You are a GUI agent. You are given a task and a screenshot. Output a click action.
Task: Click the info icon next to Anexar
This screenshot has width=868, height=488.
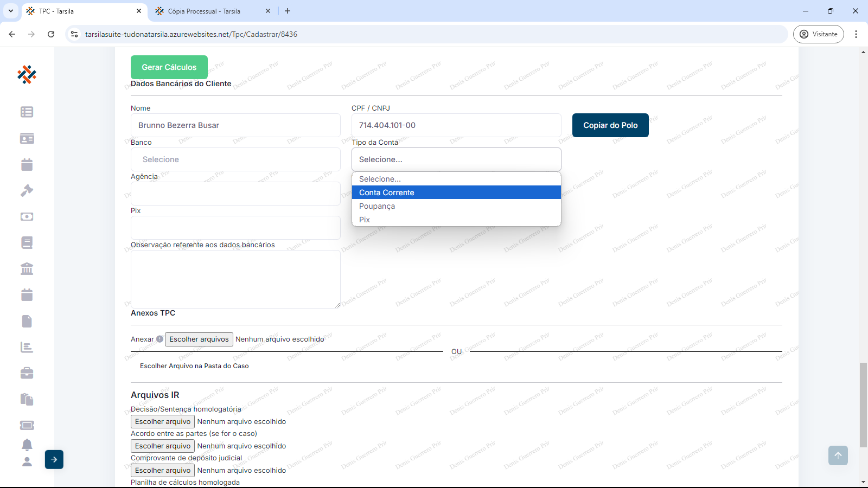pos(159,339)
